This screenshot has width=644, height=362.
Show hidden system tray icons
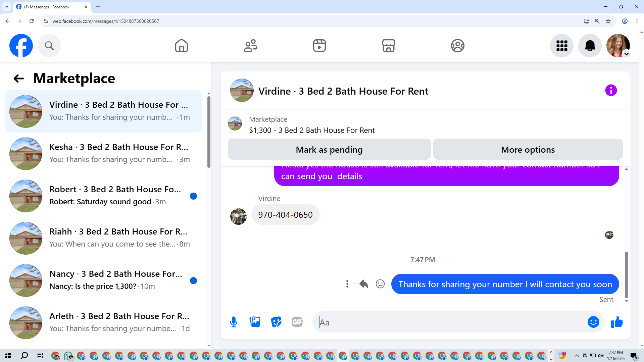(577, 356)
